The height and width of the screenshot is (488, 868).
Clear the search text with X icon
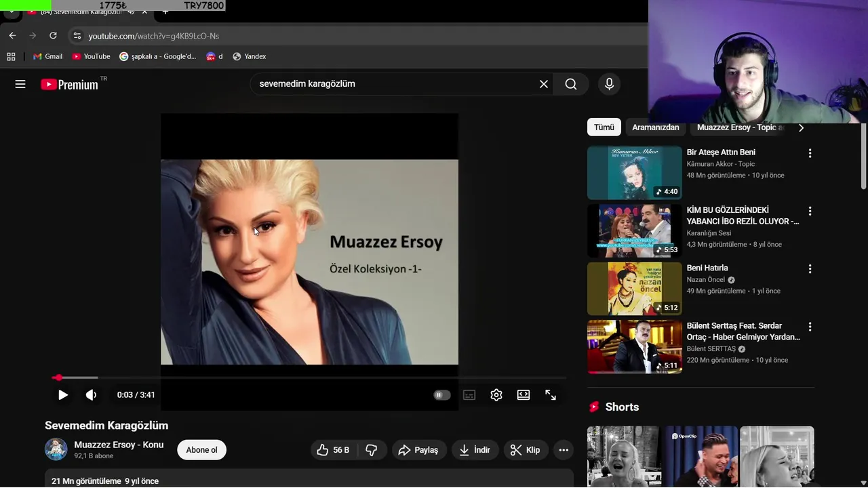coord(543,84)
